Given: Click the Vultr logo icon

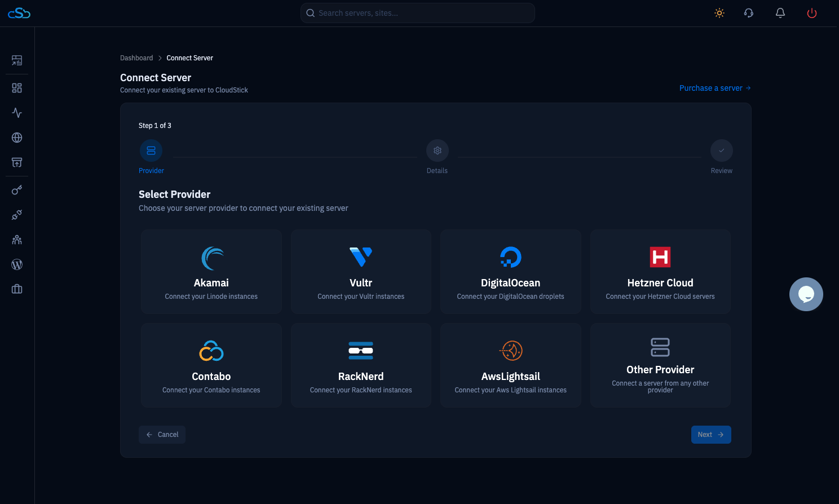Looking at the screenshot, I should click(361, 257).
